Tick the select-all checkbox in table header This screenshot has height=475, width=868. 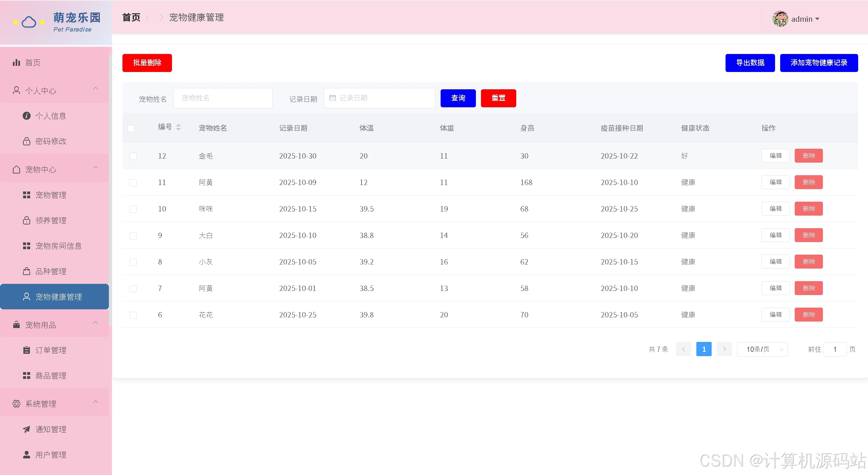pyautogui.click(x=131, y=128)
